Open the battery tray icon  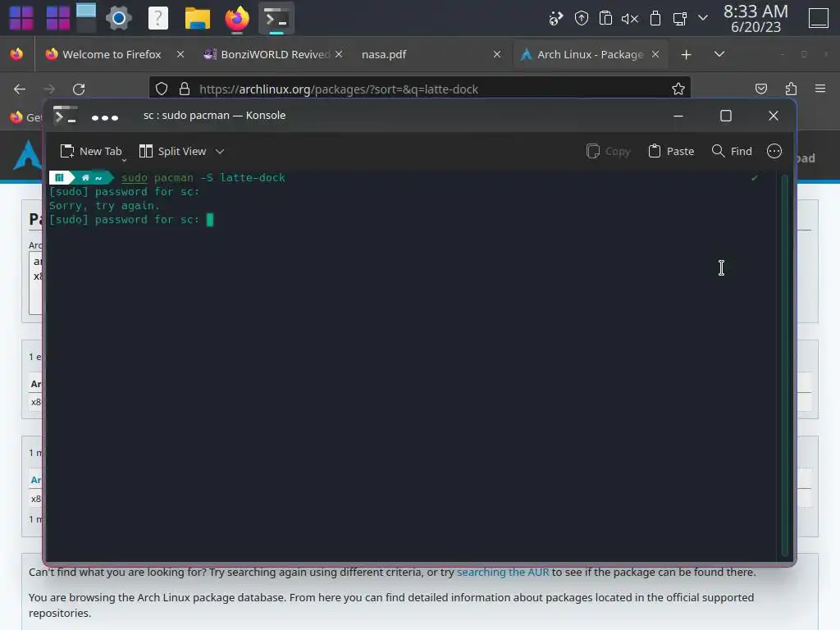(655, 19)
